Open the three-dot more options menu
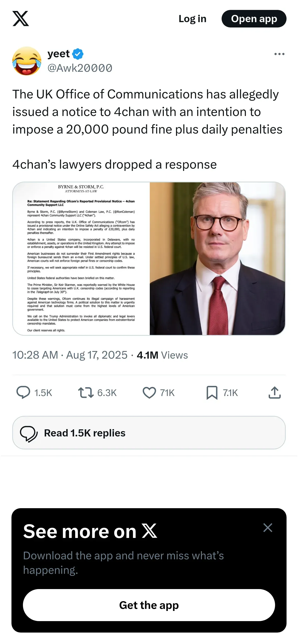 pos(279,54)
